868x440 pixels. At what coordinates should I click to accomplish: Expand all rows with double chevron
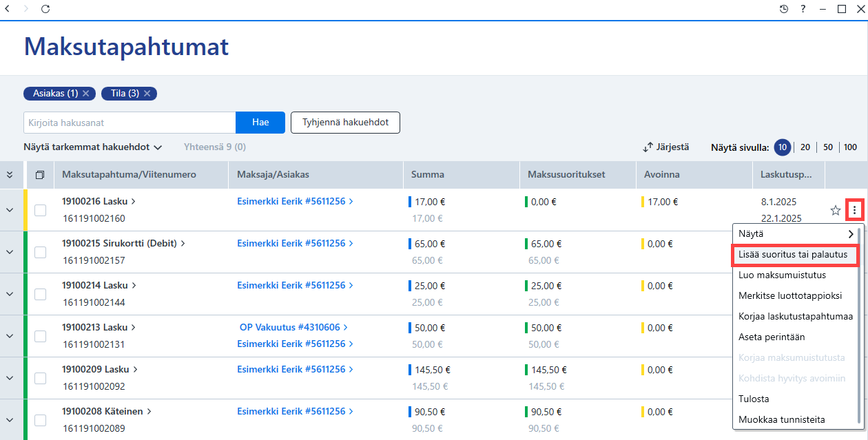tap(10, 175)
